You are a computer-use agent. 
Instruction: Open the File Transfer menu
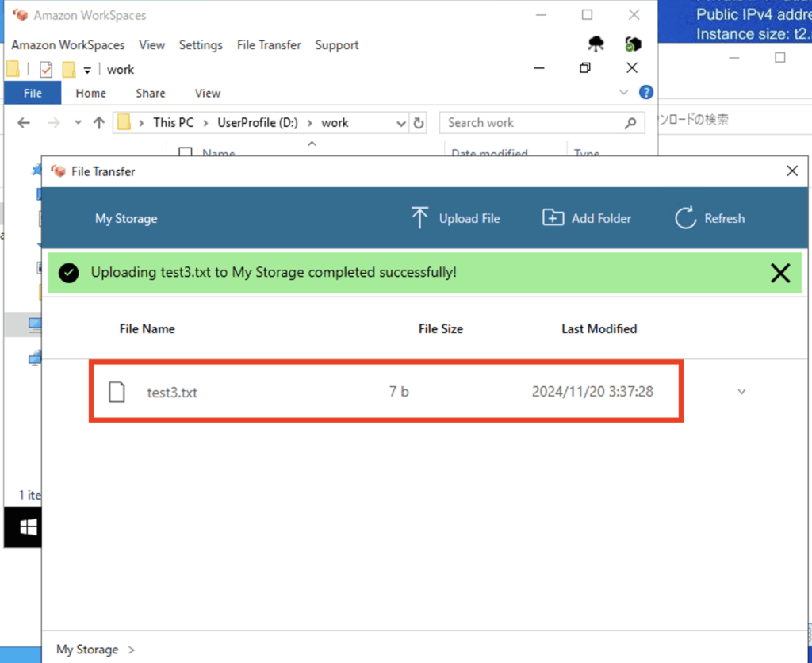269,45
